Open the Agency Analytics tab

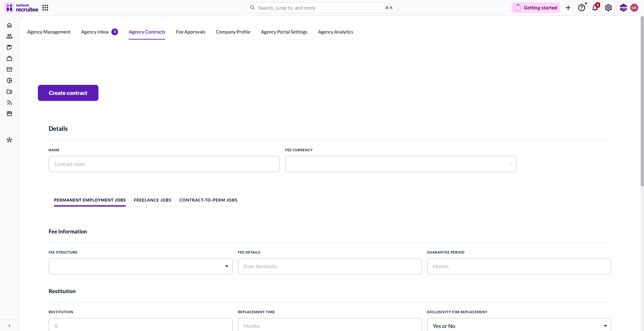335,32
